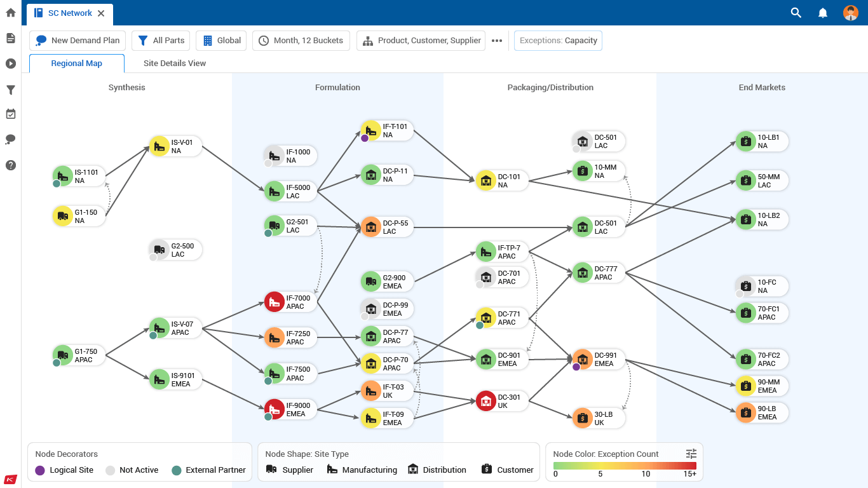Screen dimensions: 868x488
Task: Close the SC Network tab
Action: [101, 13]
